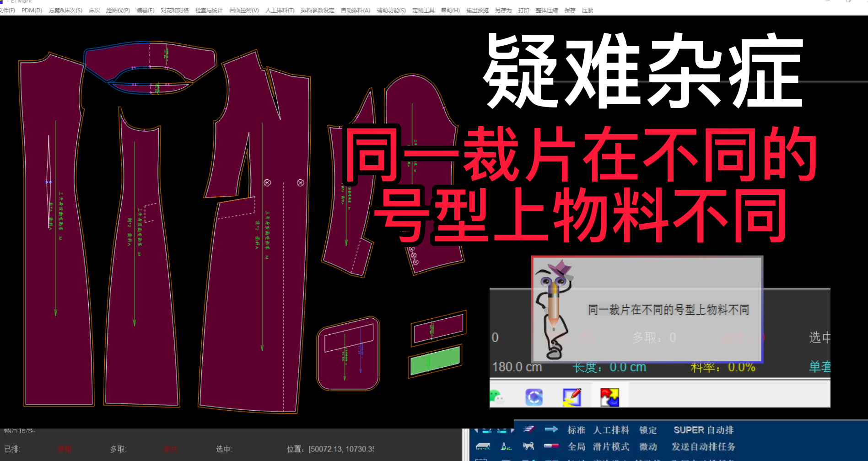Click 打印 in the menu bar
The height and width of the screenshot is (461, 868).
523,11
